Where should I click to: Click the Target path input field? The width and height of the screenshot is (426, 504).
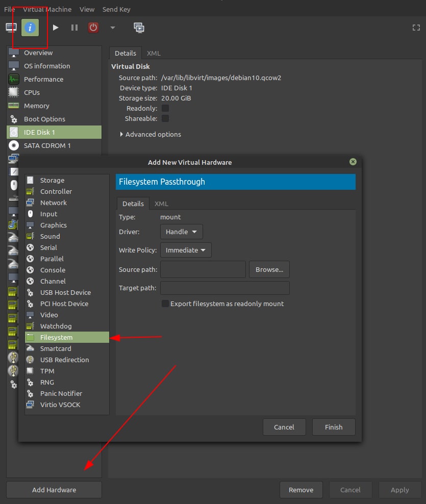point(225,288)
